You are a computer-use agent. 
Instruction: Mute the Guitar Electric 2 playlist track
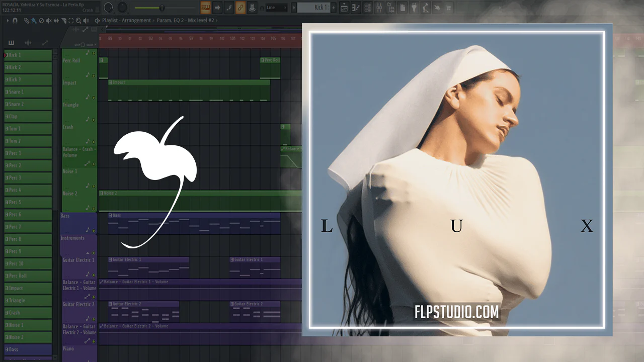pyautogui.click(x=94, y=319)
